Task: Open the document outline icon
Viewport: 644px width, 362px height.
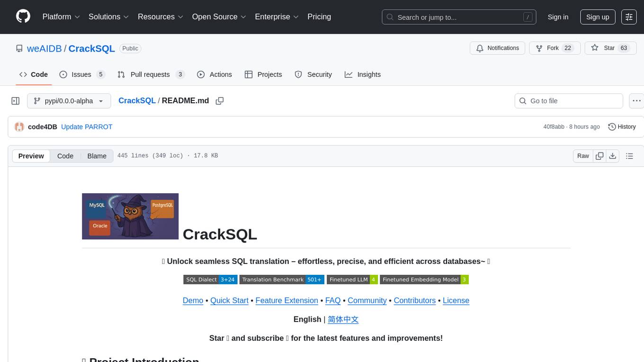Action: coord(629,156)
